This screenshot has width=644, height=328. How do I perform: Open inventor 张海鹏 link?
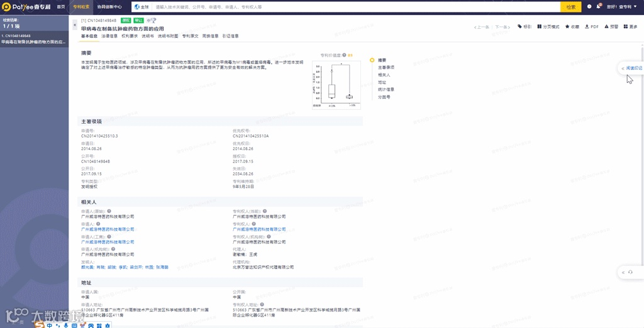click(x=162, y=267)
